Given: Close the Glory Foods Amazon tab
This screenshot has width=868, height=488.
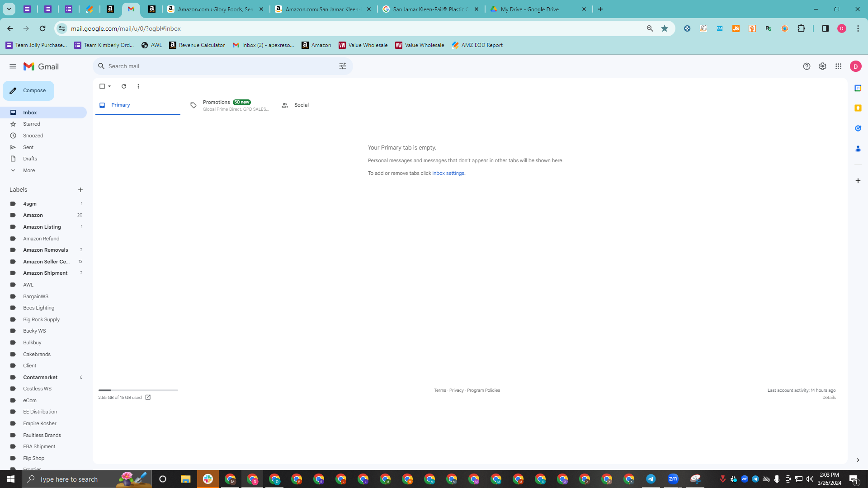Looking at the screenshot, I should (261, 9).
